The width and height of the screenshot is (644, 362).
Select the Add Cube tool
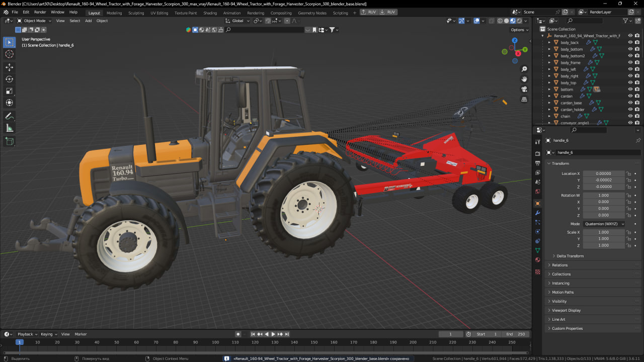pos(10,142)
